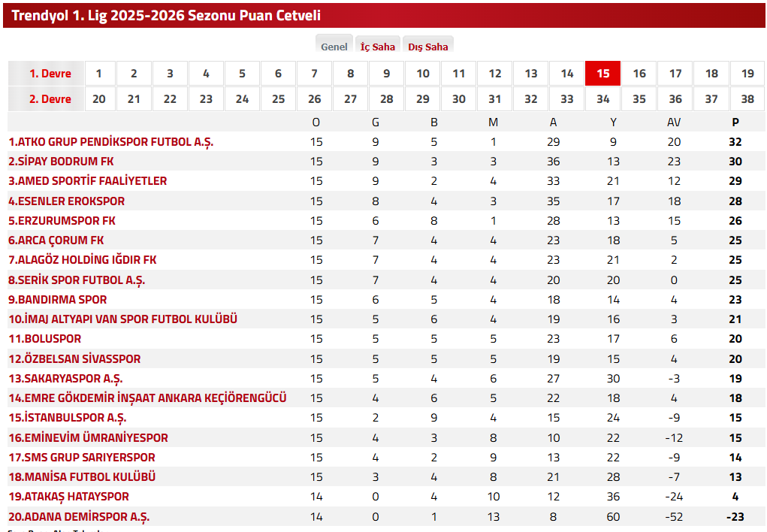Open Sipay Bodrum FK team page
Viewport: 767px width, 532px height.
click(61, 162)
